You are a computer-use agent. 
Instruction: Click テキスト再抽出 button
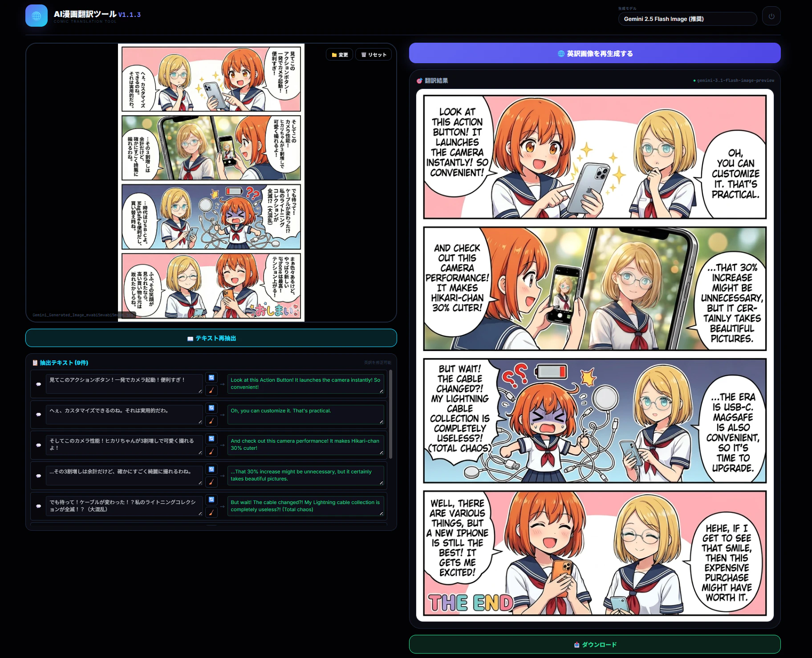coord(211,338)
